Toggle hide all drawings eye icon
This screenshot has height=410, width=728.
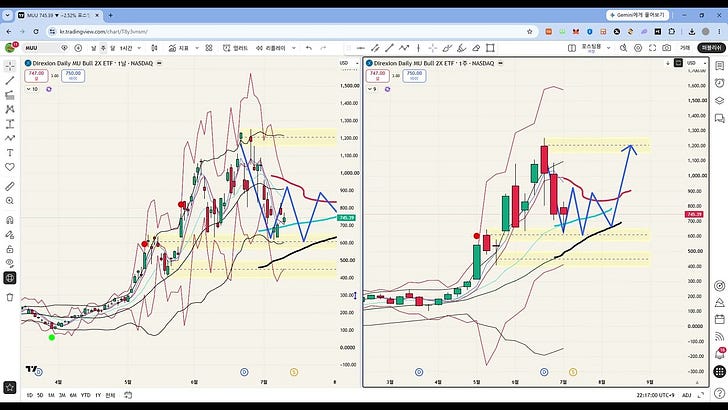pyautogui.click(x=10, y=263)
